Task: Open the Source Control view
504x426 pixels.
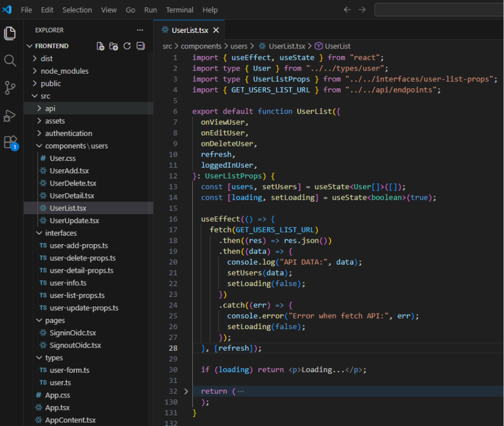Action: pos(10,88)
